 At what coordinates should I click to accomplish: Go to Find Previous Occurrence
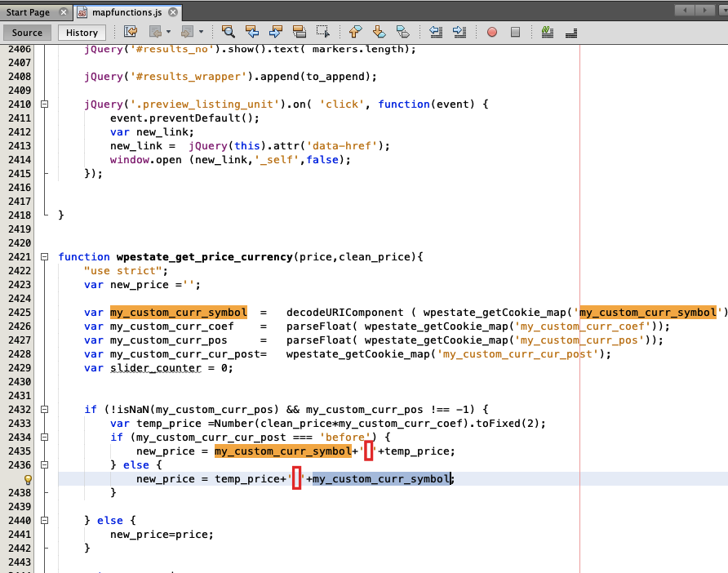point(252,32)
